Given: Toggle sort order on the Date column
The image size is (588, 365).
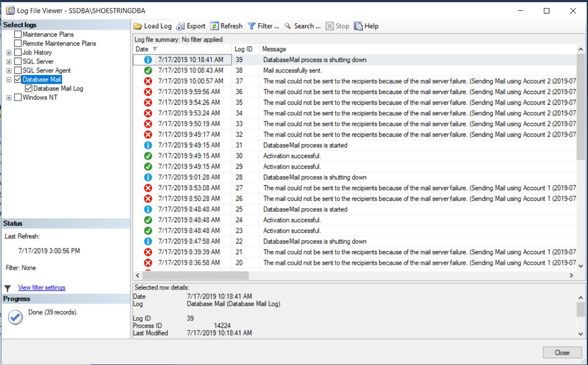Looking at the screenshot, I should click(x=144, y=49).
